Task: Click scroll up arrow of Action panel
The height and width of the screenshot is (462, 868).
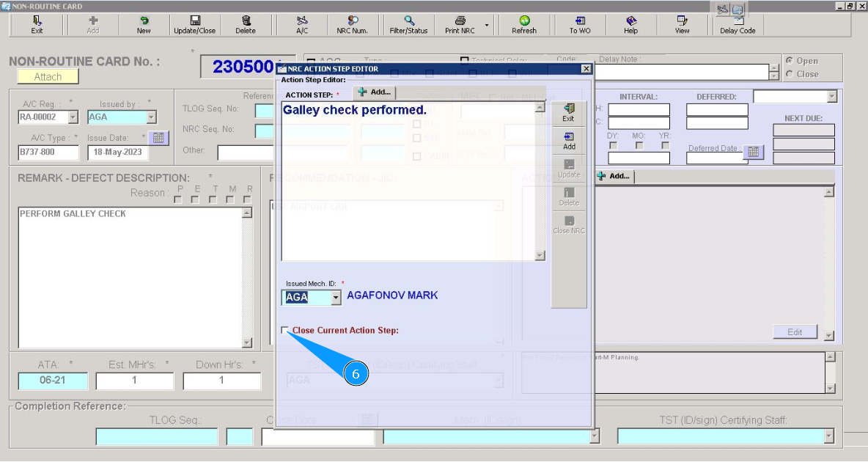Action: pyautogui.click(x=828, y=191)
